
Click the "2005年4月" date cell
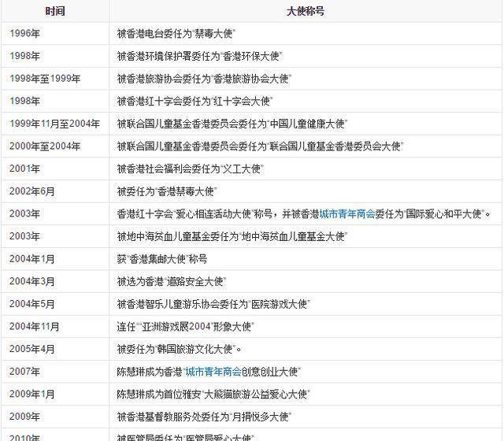31,349
